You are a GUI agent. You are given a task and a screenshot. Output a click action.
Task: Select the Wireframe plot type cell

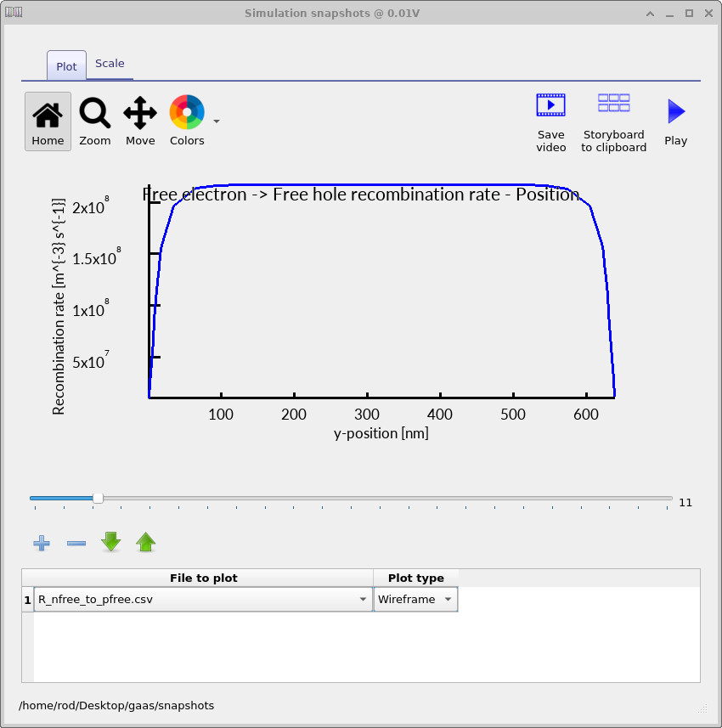[x=408, y=599]
